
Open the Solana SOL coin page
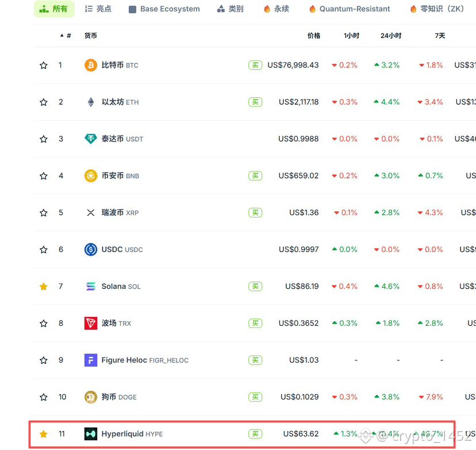(x=121, y=286)
